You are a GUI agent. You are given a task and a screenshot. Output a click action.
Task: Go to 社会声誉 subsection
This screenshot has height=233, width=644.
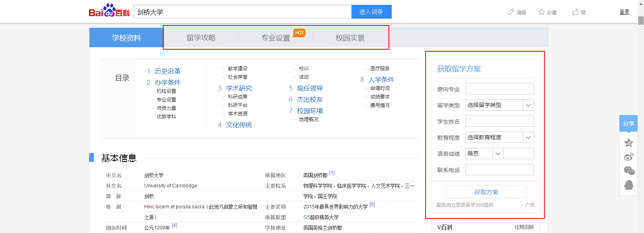click(238, 77)
